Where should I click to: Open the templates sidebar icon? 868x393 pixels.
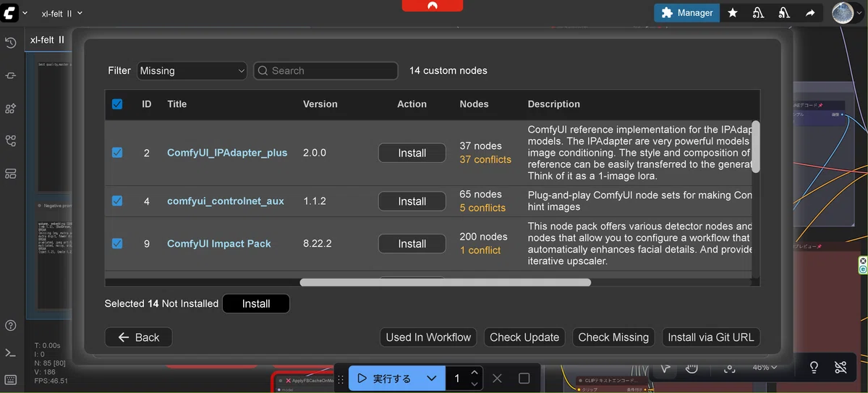[x=11, y=174]
